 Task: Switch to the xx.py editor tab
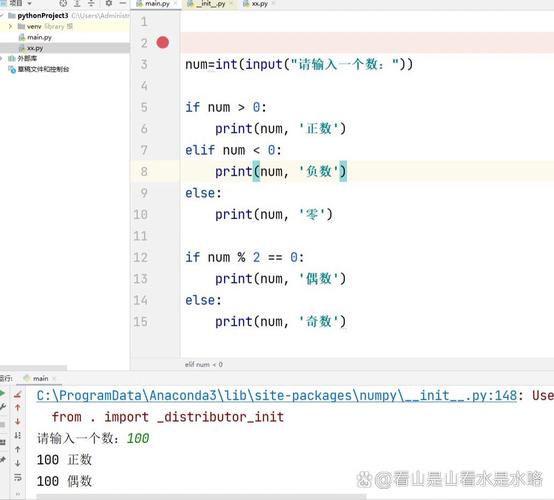click(259, 4)
